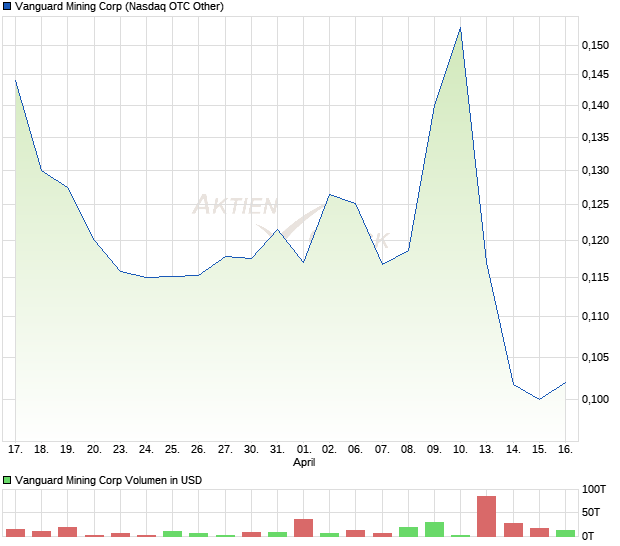Click the green volume bar for the 25th

172,534
